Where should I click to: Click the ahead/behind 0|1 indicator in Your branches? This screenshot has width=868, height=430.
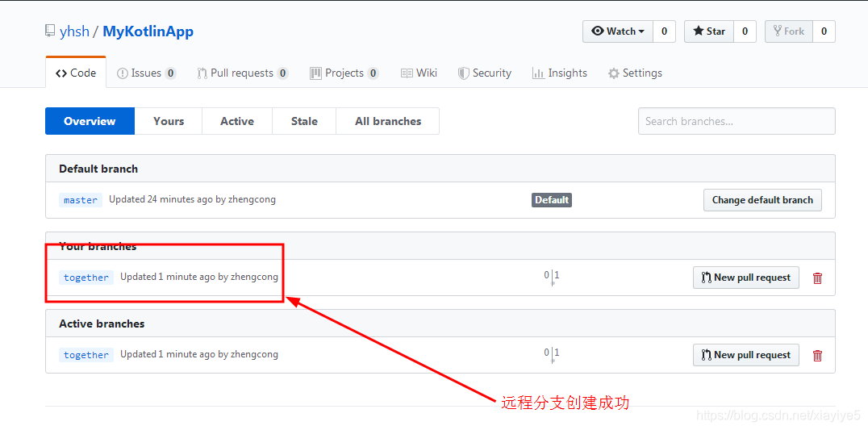(552, 277)
